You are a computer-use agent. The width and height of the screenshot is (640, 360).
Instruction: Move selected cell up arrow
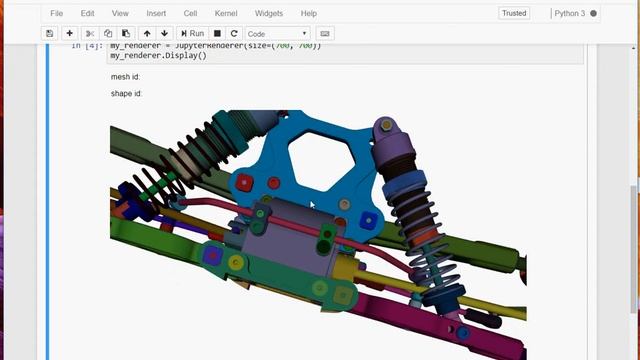tap(147, 33)
